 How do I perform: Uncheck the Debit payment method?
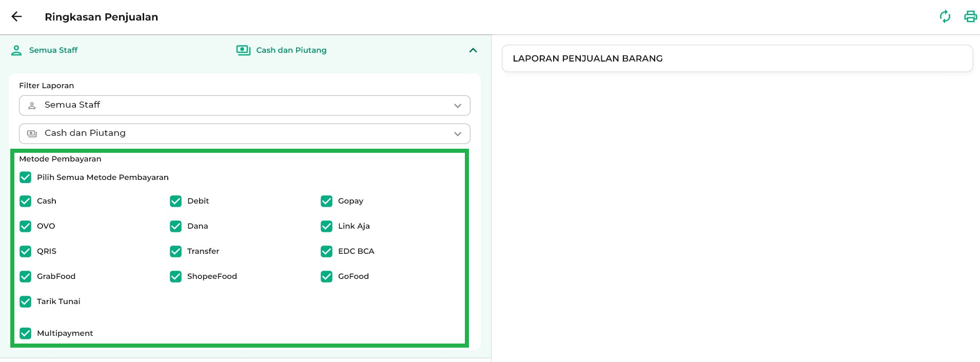tap(175, 201)
